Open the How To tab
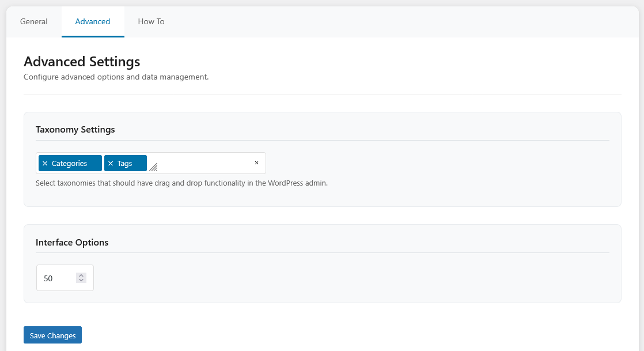The width and height of the screenshot is (644, 351). (151, 22)
